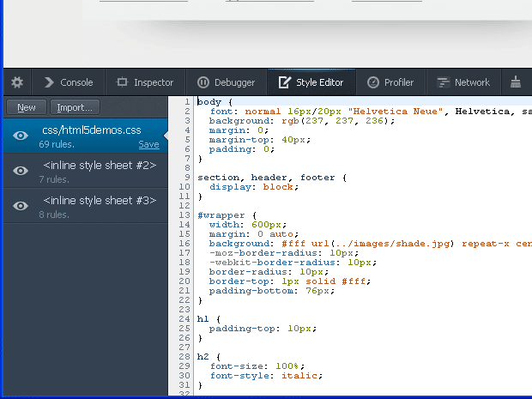Click the '69 rules.' text
The height and width of the screenshot is (399, 532).
[57, 144]
